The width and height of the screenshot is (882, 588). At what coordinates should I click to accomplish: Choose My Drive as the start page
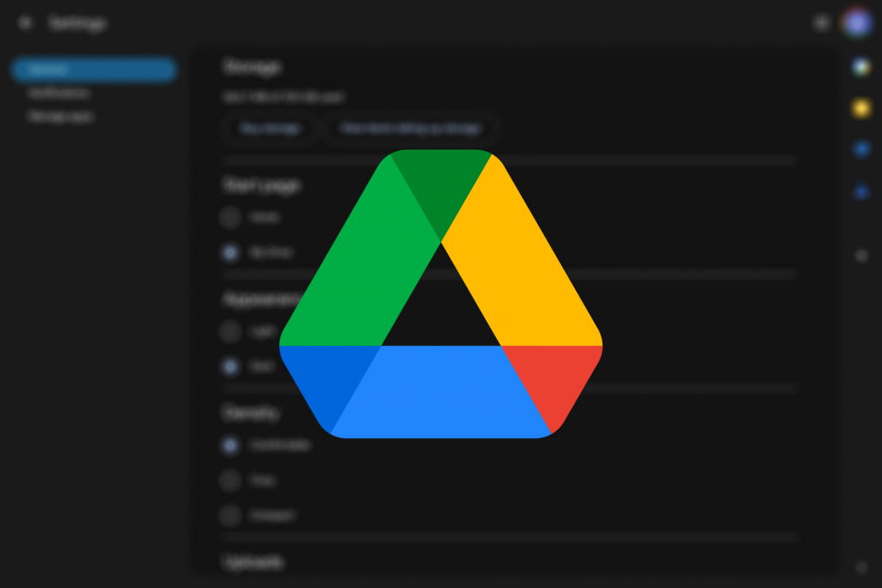click(230, 252)
